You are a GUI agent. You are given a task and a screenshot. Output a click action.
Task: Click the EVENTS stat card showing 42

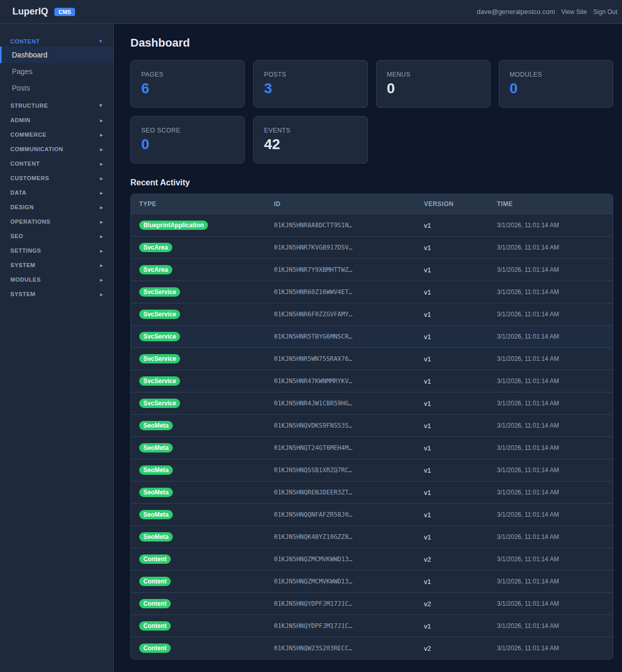(x=310, y=139)
